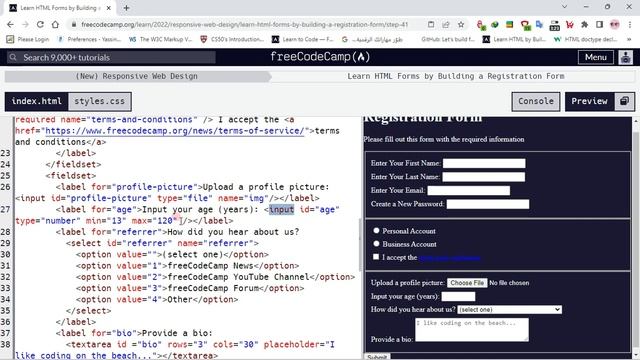Select the Business Account radio button

pos(376,244)
